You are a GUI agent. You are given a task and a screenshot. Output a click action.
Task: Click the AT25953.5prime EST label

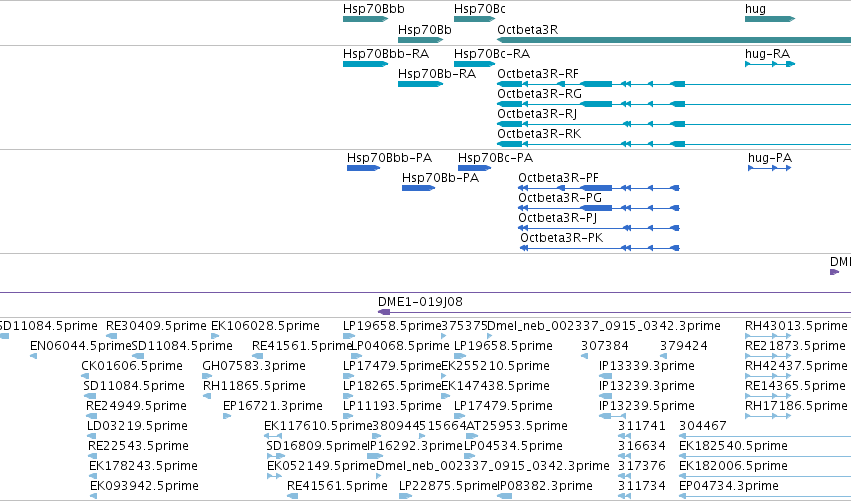(x=517, y=426)
